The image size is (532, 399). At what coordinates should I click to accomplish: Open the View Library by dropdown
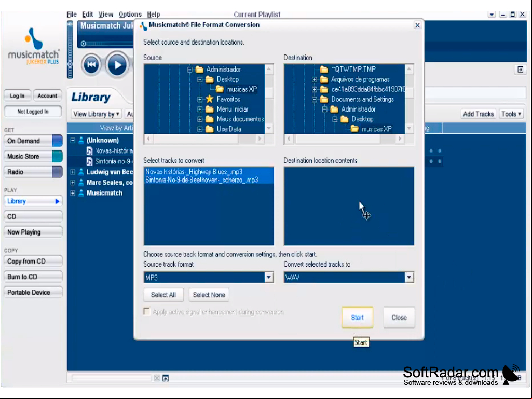click(x=97, y=114)
